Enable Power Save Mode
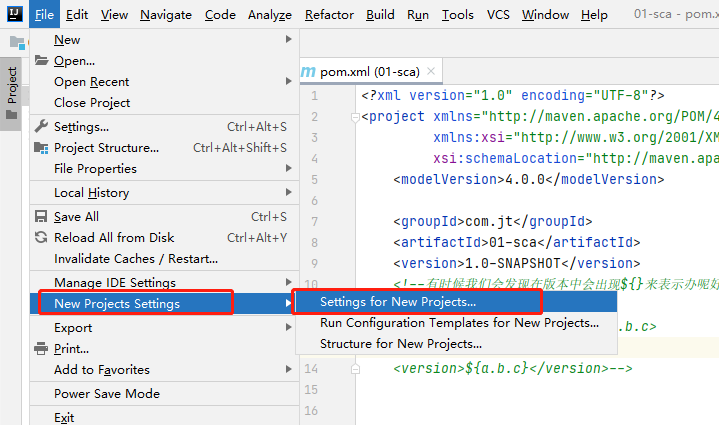 coord(164,393)
